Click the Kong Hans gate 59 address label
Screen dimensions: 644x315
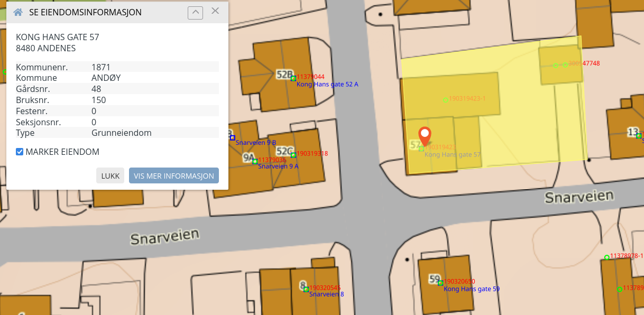[x=471, y=289]
